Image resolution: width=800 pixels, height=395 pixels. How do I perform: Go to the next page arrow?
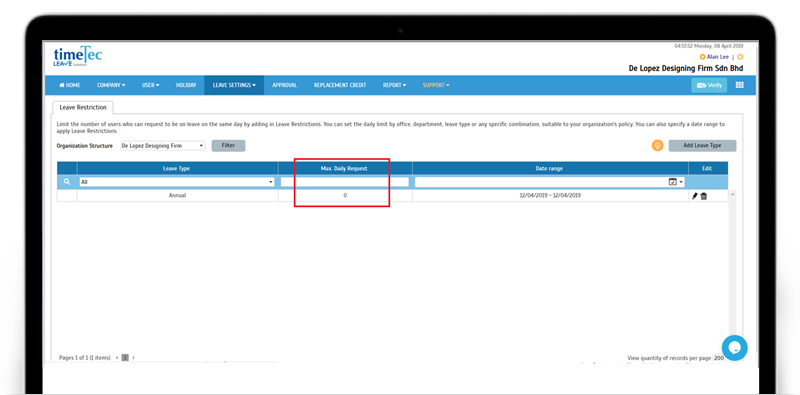click(x=134, y=358)
